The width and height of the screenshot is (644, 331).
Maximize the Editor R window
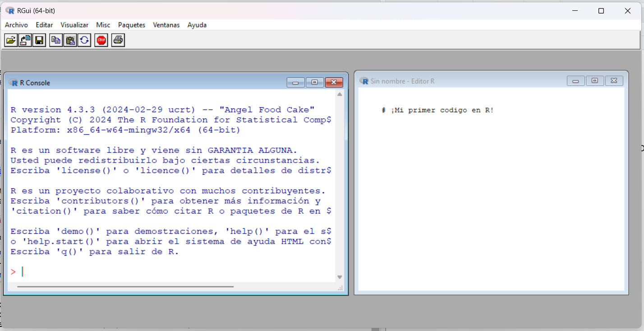click(x=595, y=81)
